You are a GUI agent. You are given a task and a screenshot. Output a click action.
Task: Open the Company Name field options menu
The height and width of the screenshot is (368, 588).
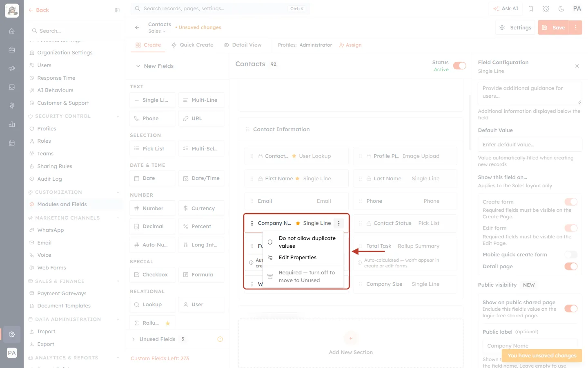pyautogui.click(x=339, y=223)
